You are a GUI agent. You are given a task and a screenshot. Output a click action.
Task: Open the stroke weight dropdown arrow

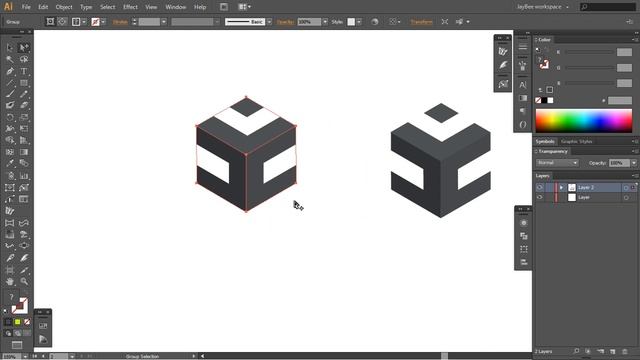point(164,22)
